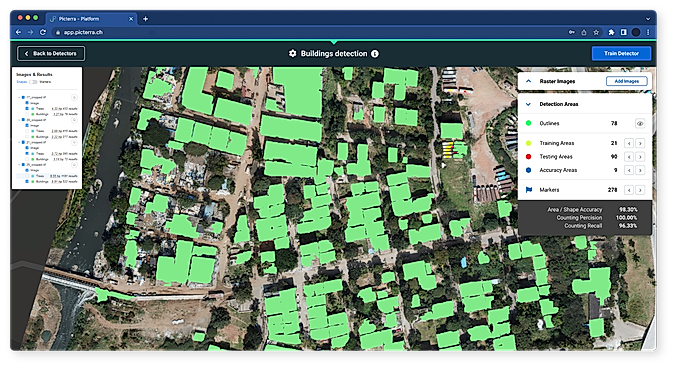Open the saved passwords key icon

(x=571, y=32)
